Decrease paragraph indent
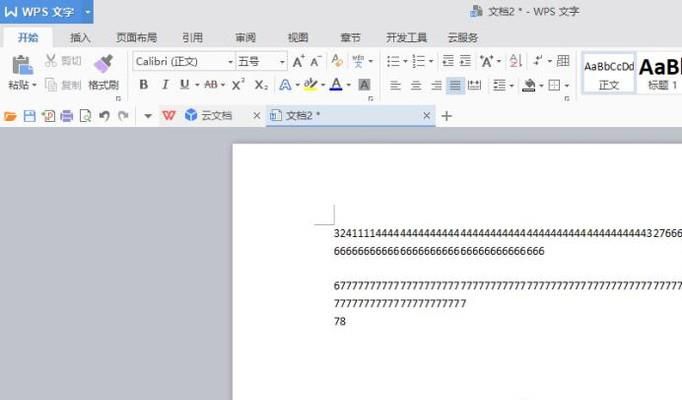The image size is (682, 400). [x=448, y=61]
